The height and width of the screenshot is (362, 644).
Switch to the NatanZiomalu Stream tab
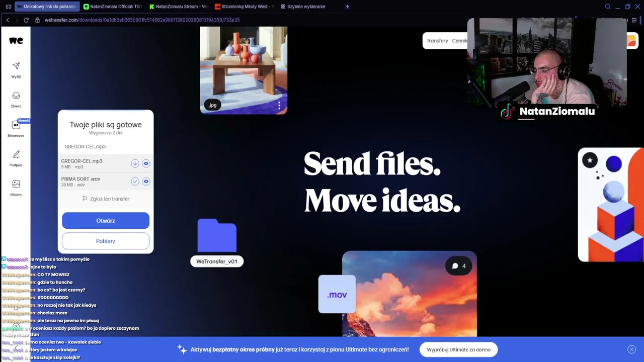(x=179, y=7)
